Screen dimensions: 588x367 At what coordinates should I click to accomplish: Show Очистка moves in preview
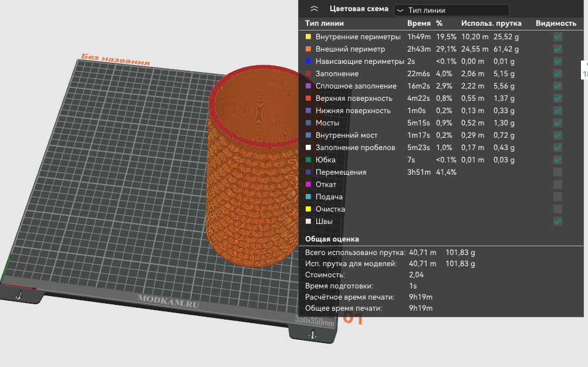[x=557, y=209]
